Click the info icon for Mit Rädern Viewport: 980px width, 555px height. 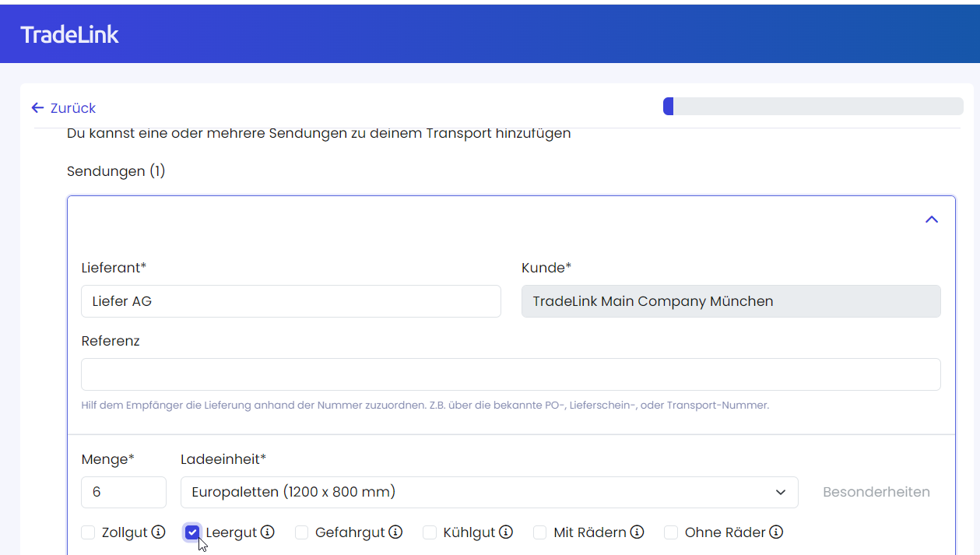(x=637, y=532)
